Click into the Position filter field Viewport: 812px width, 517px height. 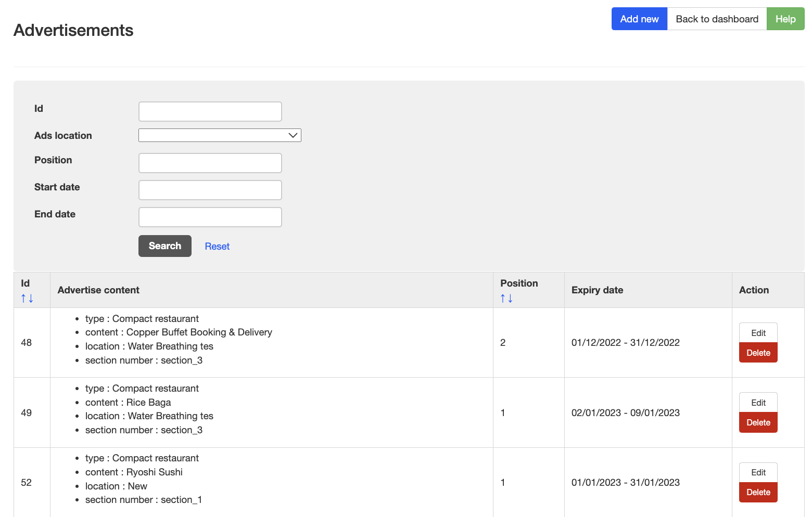210,163
